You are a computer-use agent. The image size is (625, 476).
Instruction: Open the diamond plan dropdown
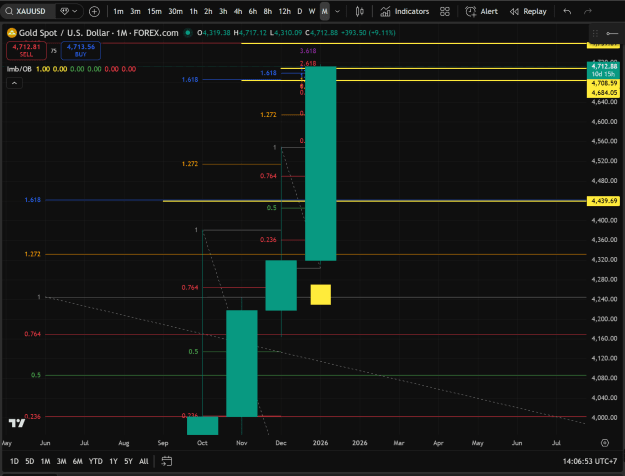69,11
